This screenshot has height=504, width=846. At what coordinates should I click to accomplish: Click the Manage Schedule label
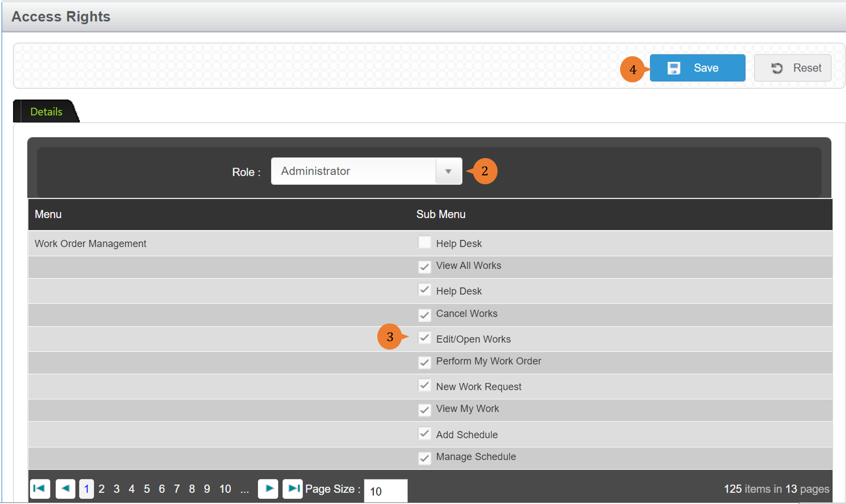[x=476, y=457]
